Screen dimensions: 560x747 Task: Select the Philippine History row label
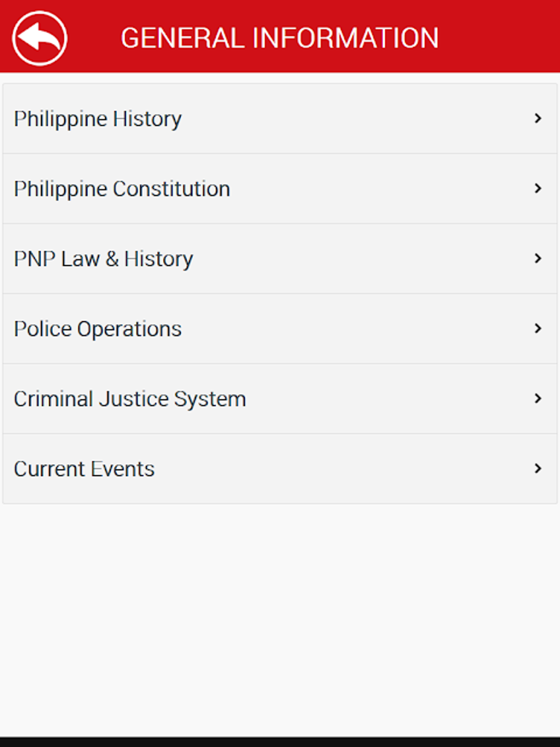click(98, 118)
